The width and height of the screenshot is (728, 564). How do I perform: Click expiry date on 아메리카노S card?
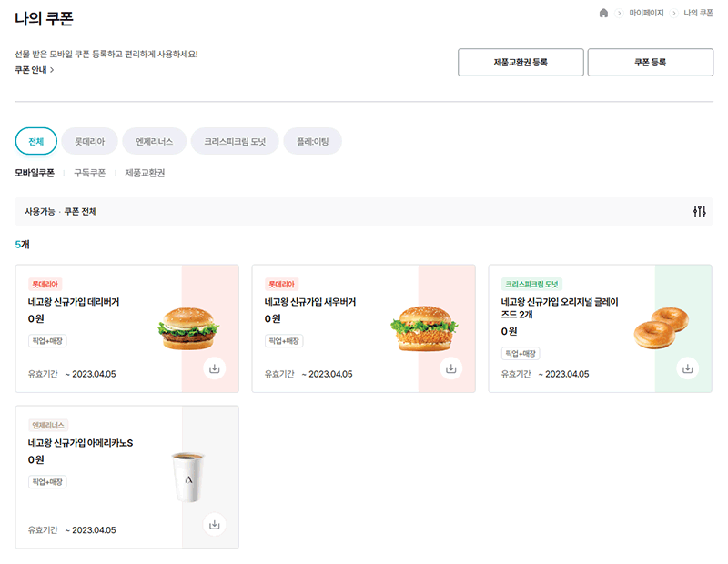90,530
